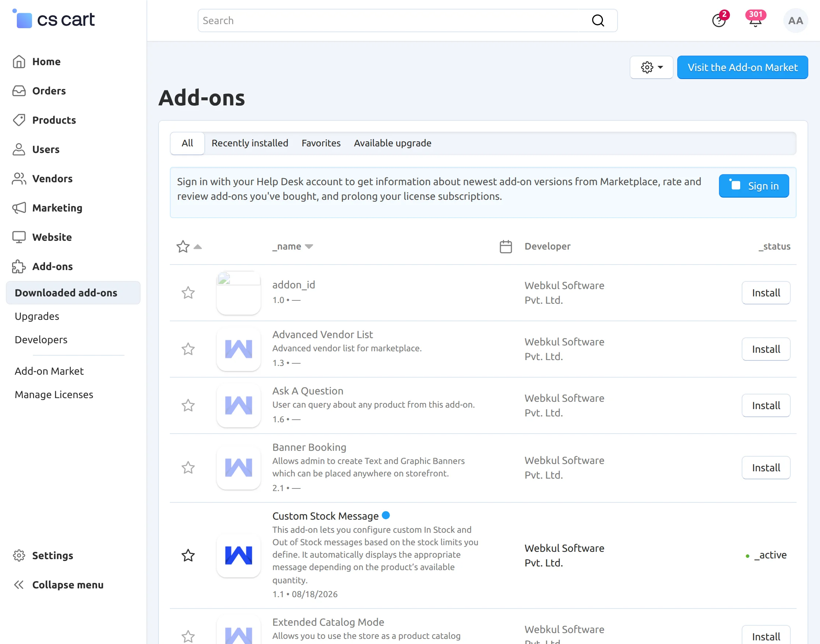The height and width of the screenshot is (644, 820).
Task: Click the Custom Stock Message Webkul logo
Action: 239,555
